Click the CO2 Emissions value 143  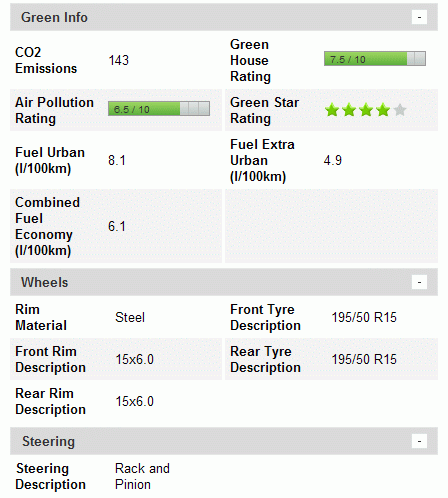119,60
